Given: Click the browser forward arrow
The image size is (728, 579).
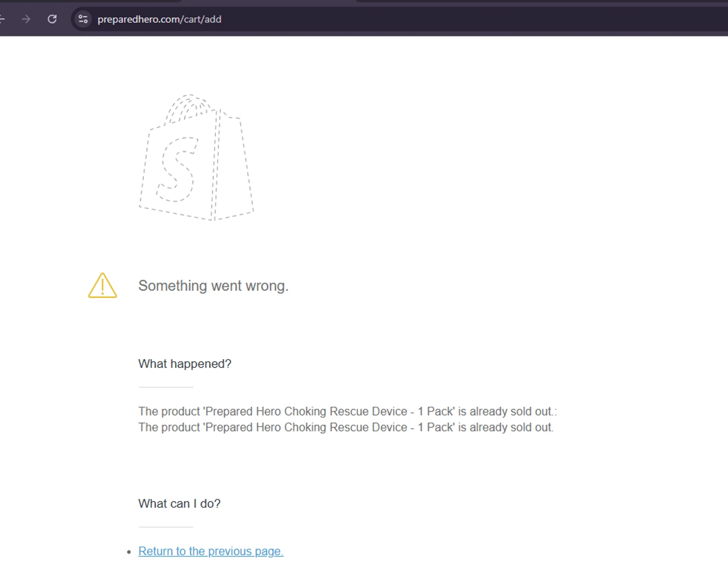Looking at the screenshot, I should 26,19.
